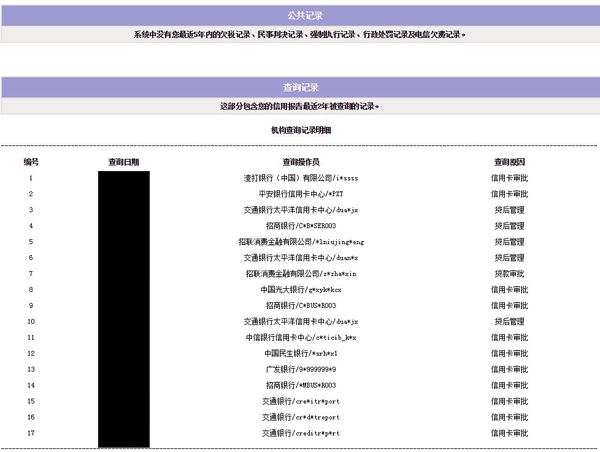The image size is (600, 452).
Task: Select operator 广发银行/9*999999*9
Action: (x=301, y=369)
